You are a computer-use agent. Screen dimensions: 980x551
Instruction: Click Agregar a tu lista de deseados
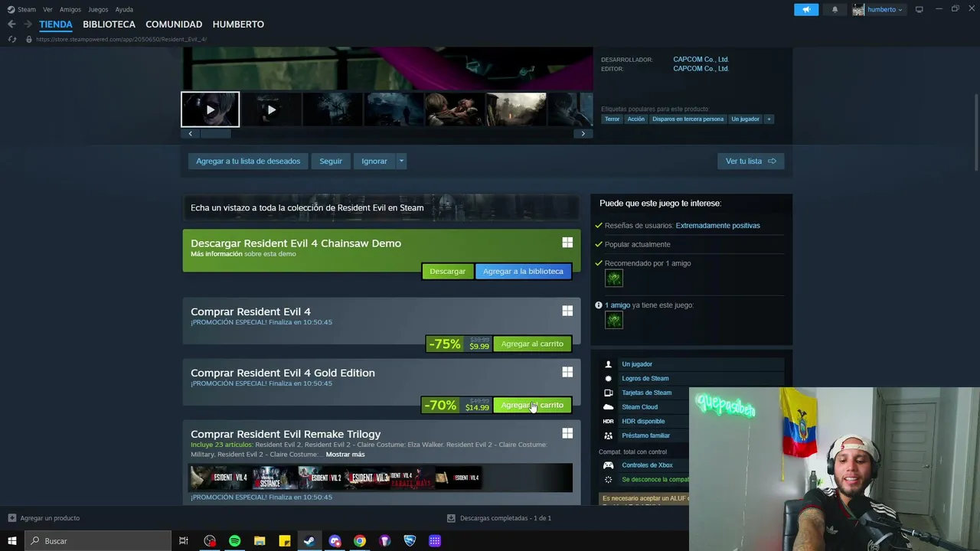click(x=248, y=161)
